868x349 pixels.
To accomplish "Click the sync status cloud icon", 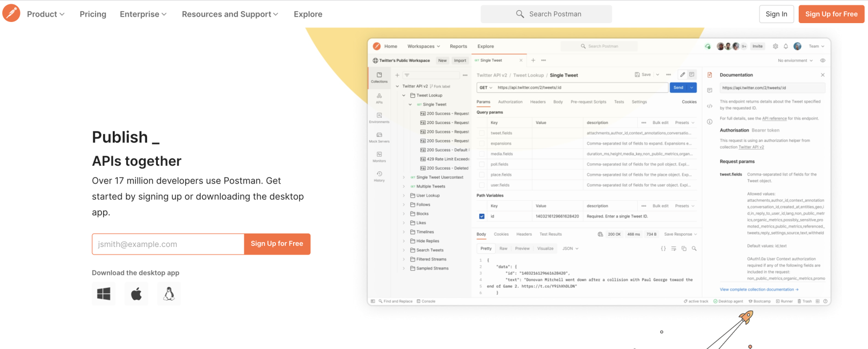I will click(707, 46).
